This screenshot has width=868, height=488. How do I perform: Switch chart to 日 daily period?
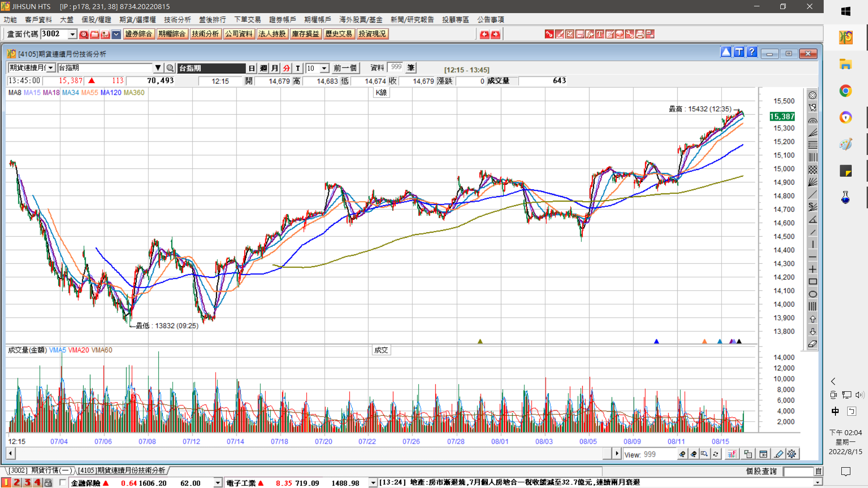(252, 68)
